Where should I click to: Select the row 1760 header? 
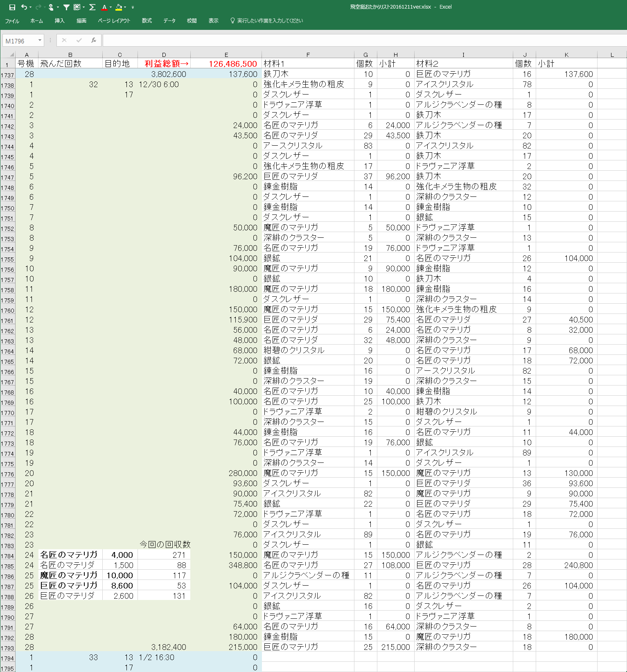(7, 311)
